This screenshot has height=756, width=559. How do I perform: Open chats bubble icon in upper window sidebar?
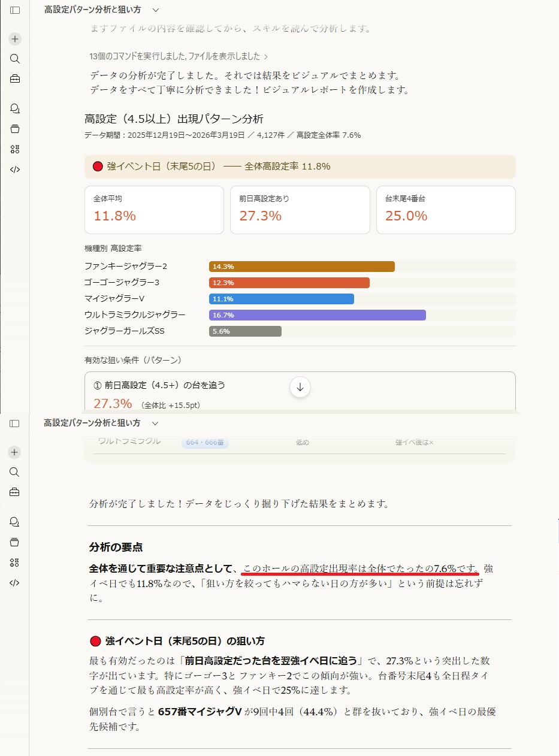coord(15,108)
